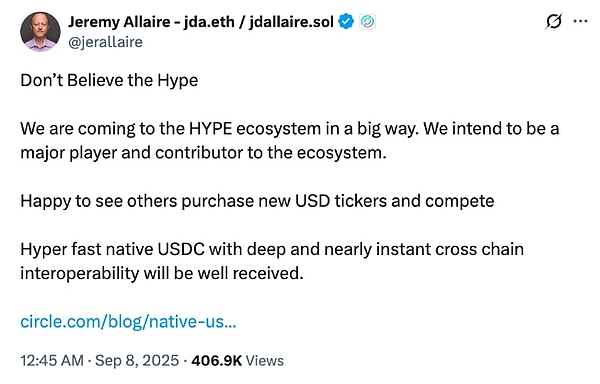Click the jdallaire.sol part of the display name
Image resolution: width=600 pixels, height=384 pixels.
click(x=291, y=22)
